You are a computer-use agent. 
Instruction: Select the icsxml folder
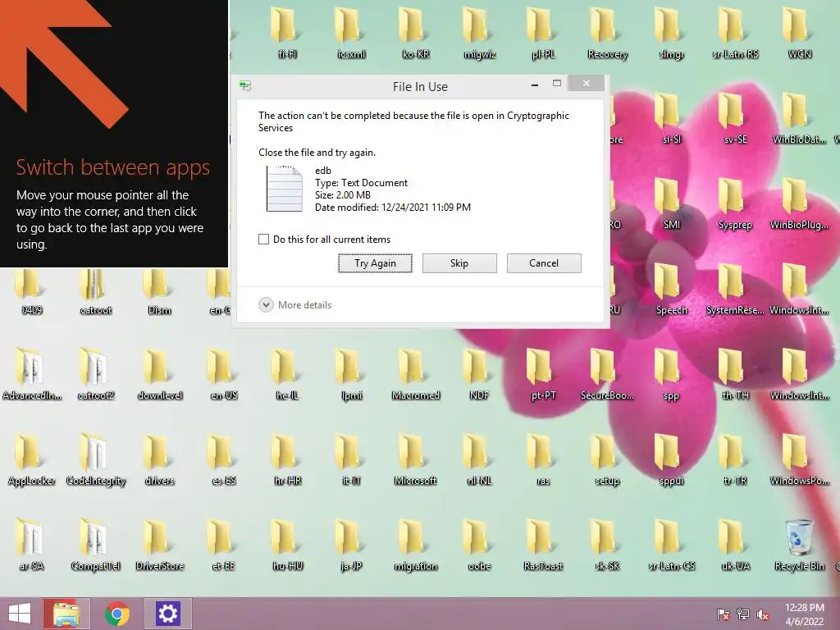[x=351, y=33]
